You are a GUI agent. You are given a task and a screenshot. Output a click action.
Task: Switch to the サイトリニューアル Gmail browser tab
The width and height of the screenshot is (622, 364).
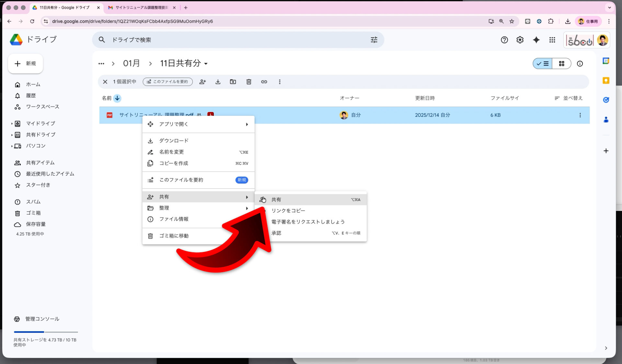[139, 7]
